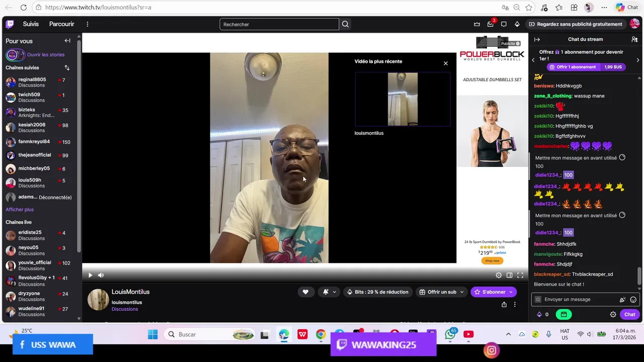
Task: Expand the S'abonner options arrow
Action: coord(511,292)
